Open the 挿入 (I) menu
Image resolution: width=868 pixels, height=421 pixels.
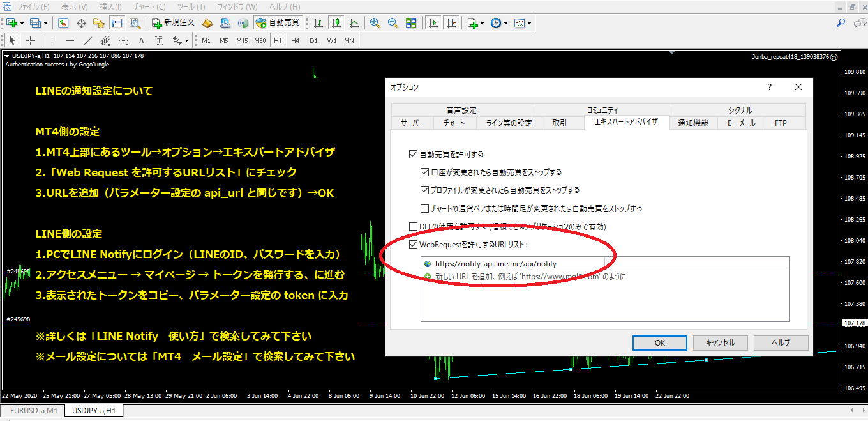[111, 6]
